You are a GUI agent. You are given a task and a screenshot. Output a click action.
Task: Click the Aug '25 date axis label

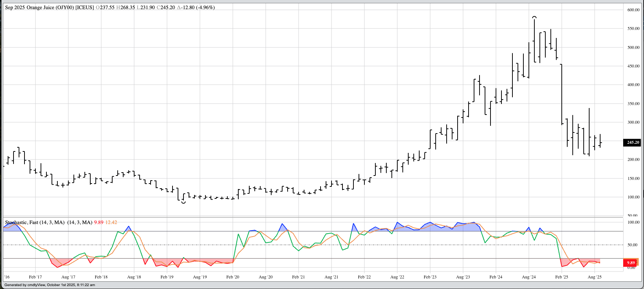[x=594, y=277]
